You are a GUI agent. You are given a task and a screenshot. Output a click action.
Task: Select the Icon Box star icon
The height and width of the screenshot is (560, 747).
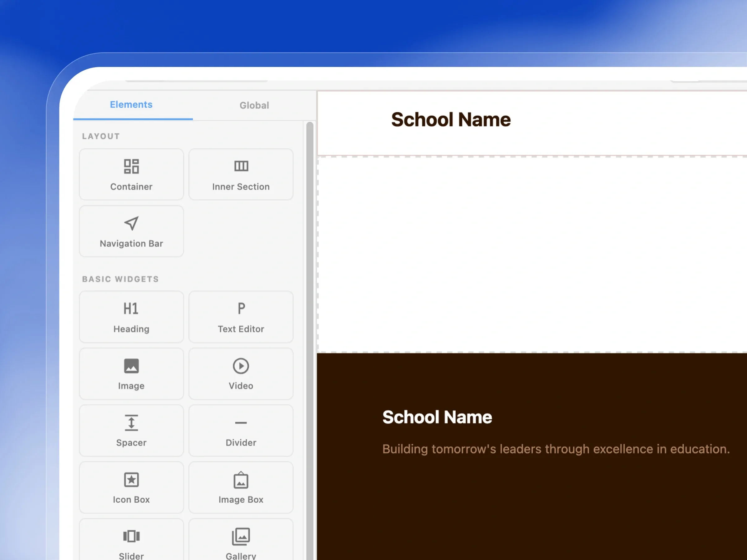coord(131,480)
